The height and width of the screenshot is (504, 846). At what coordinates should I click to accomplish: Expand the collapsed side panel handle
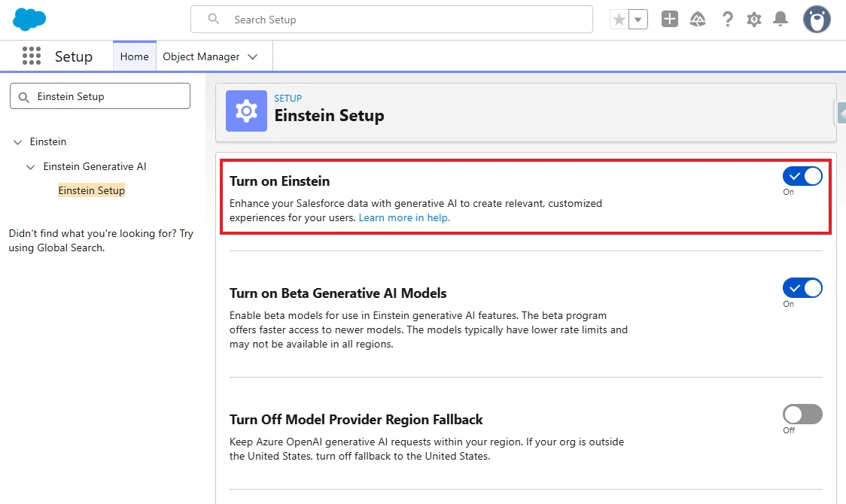pyautogui.click(x=841, y=113)
